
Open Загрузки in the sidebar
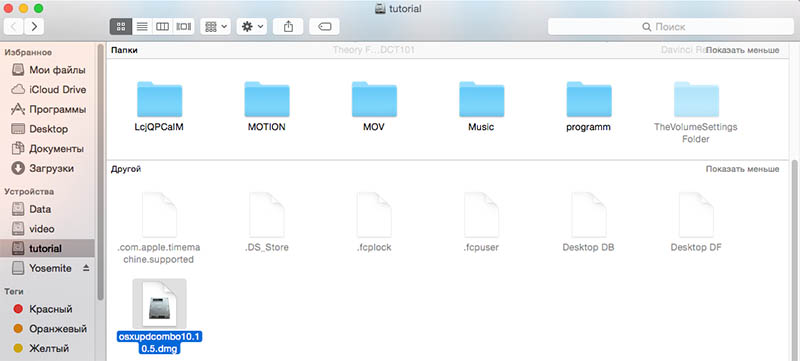[48, 168]
